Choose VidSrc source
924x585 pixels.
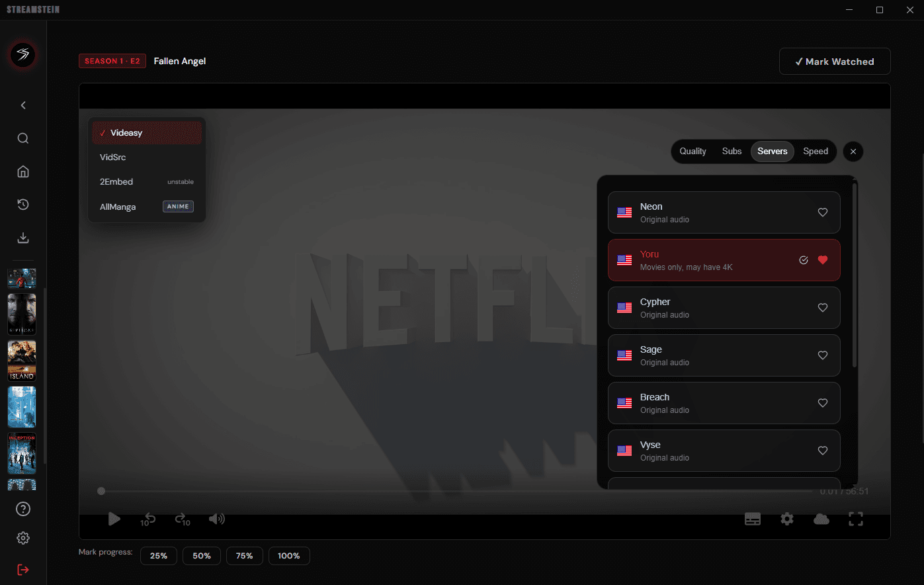click(147, 157)
